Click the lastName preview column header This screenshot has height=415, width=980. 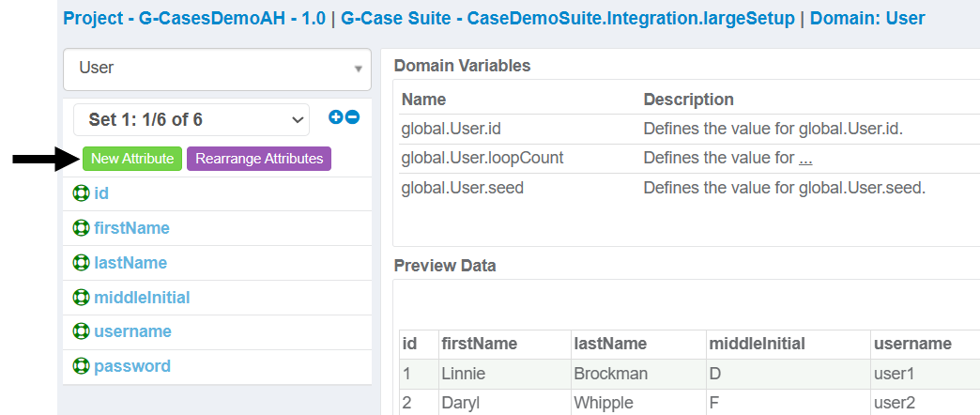click(x=610, y=344)
